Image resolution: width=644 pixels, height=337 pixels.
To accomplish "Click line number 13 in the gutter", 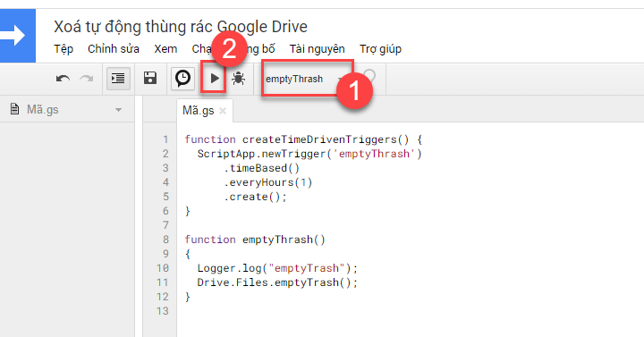I will click(163, 311).
